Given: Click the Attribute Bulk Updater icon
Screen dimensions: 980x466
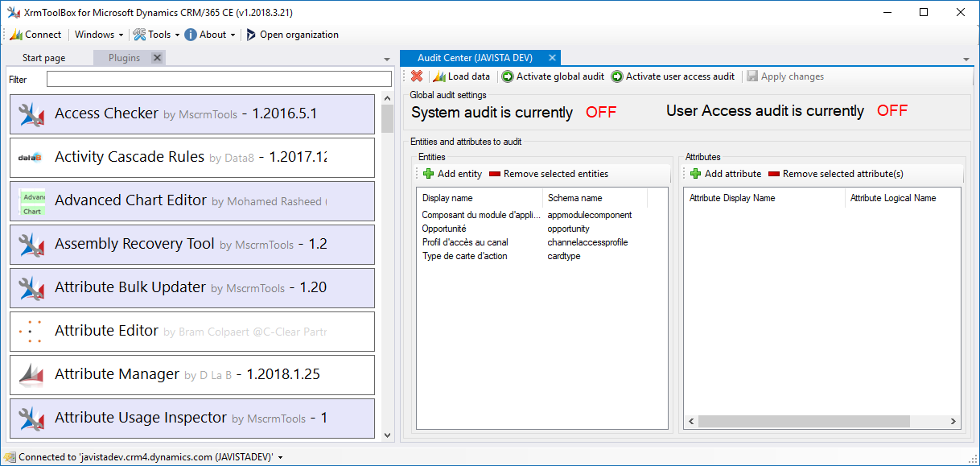Looking at the screenshot, I should 31,288.
